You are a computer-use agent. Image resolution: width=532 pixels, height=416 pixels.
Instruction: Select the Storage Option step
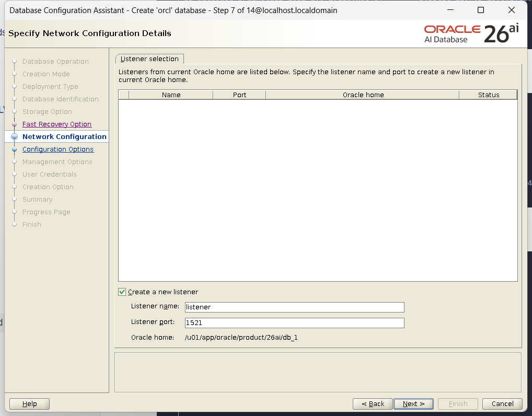47,112
